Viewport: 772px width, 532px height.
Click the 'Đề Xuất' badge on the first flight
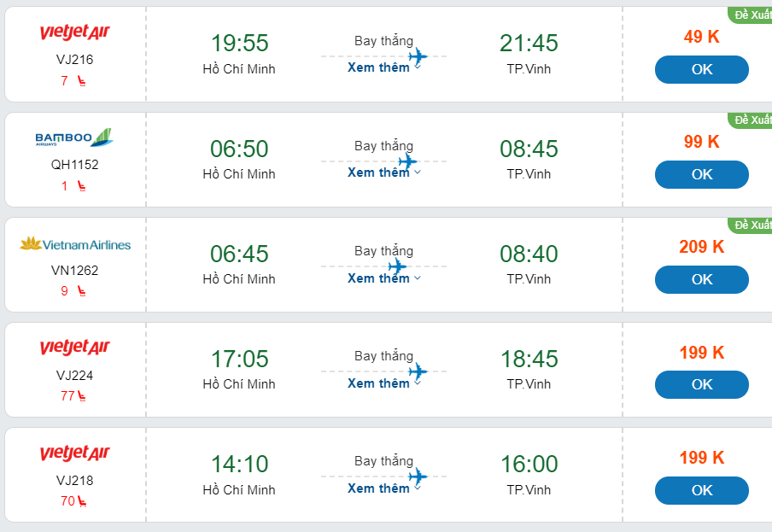752,15
